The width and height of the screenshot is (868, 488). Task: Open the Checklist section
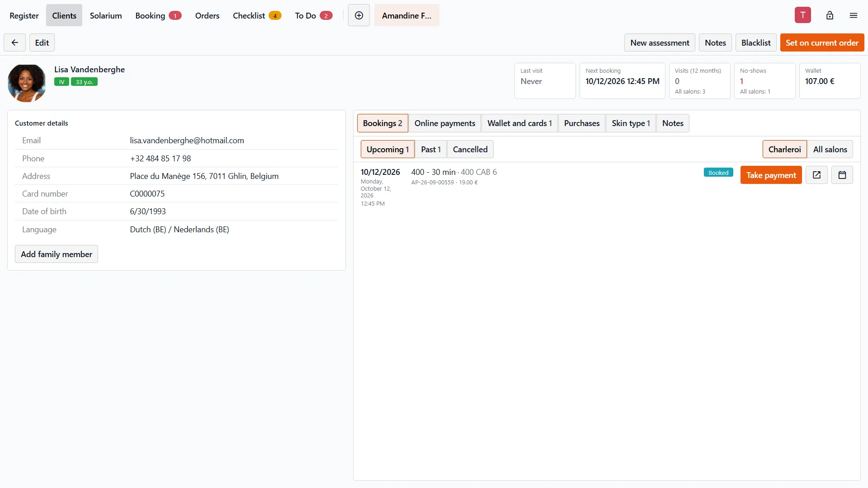(257, 15)
